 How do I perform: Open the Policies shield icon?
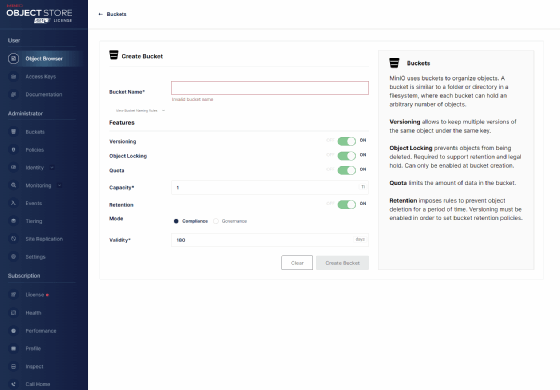coord(14,150)
